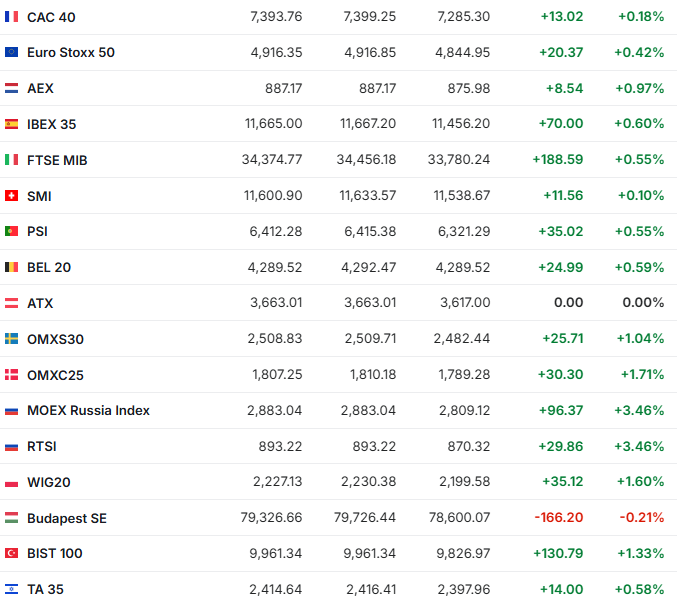Click the France flag icon beside CAC 40
Screen dimensions: 677x602
tap(11, 17)
